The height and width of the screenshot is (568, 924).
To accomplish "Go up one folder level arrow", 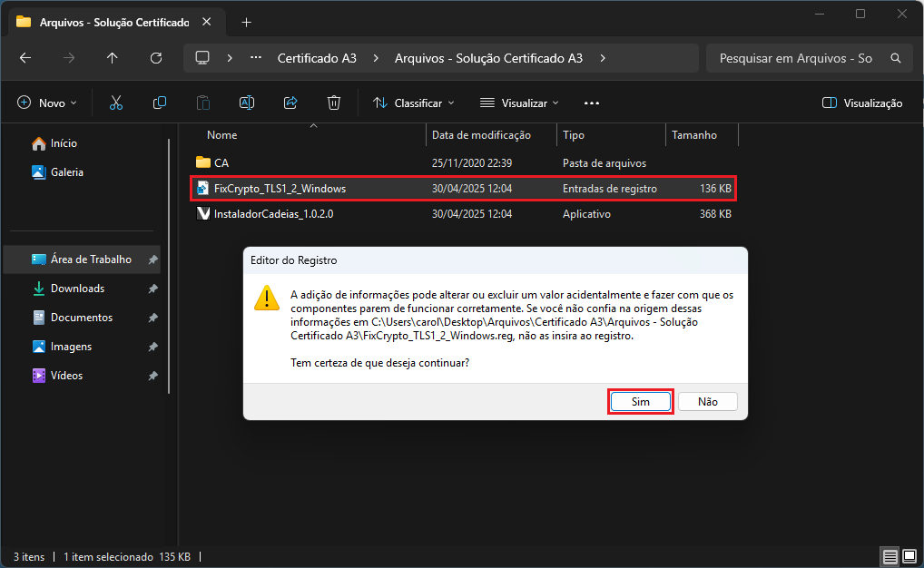I will [x=113, y=58].
